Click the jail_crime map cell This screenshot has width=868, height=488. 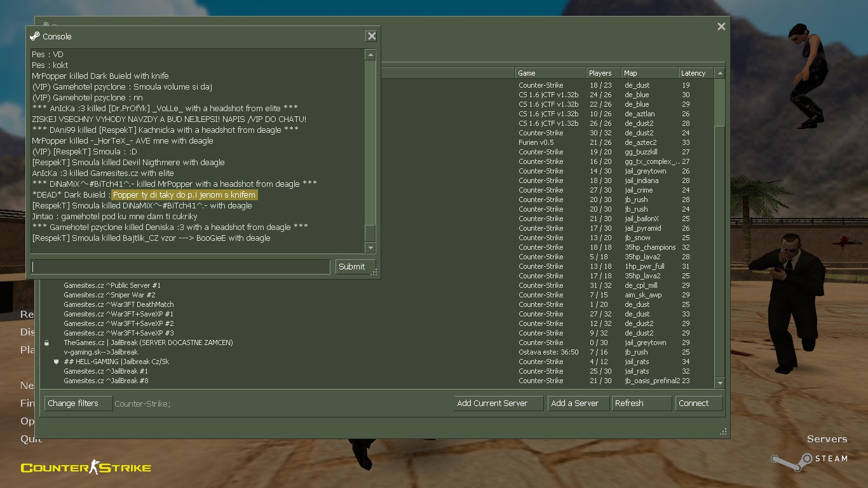point(639,191)
